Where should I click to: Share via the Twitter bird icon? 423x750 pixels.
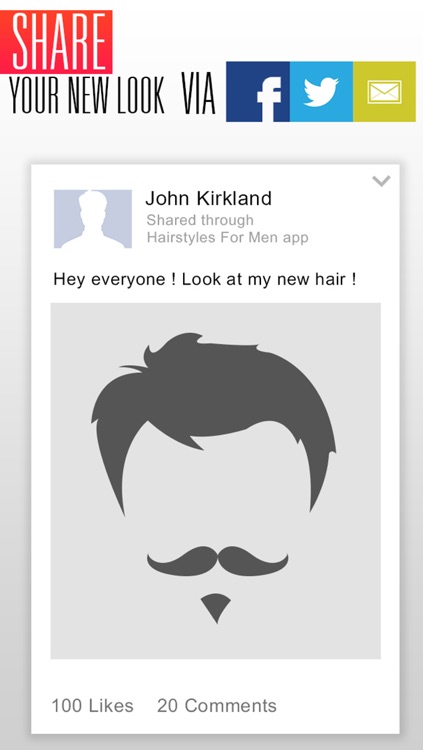tap(321, 91)
